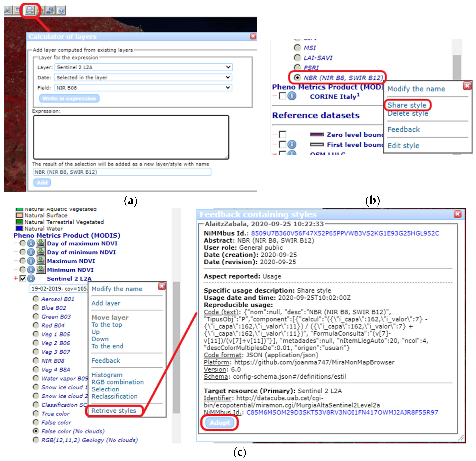Click info icon for Sentinel 2 L2A
Screen dimensions: 476x461
(31, 278)
